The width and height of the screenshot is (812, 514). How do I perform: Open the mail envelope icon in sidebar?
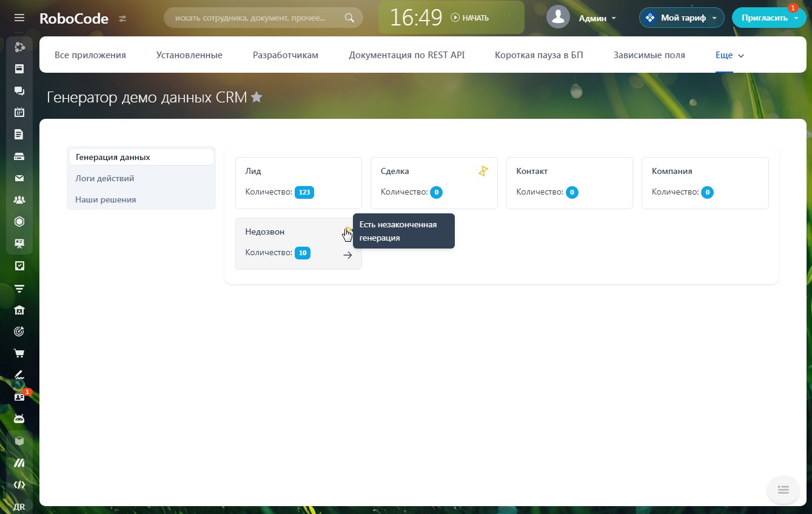(x=19, y=178)
